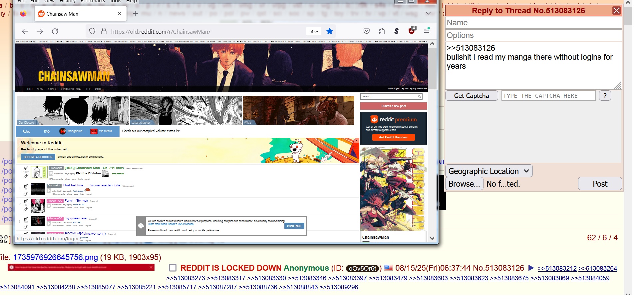Click Browse... to attach a file
The image size is (644, 302).
(x=465, y=184)
